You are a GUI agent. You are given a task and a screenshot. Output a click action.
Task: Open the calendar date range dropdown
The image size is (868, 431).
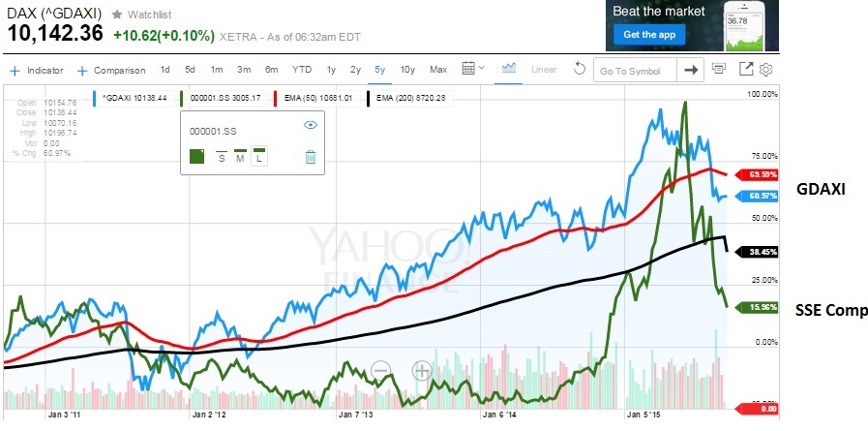[x=473, y=70]
